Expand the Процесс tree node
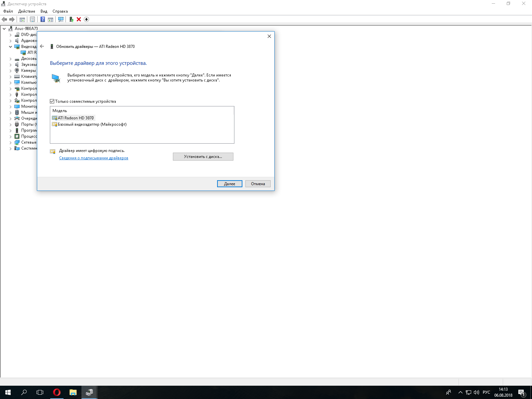532x399 pixels. pos(11,136)
